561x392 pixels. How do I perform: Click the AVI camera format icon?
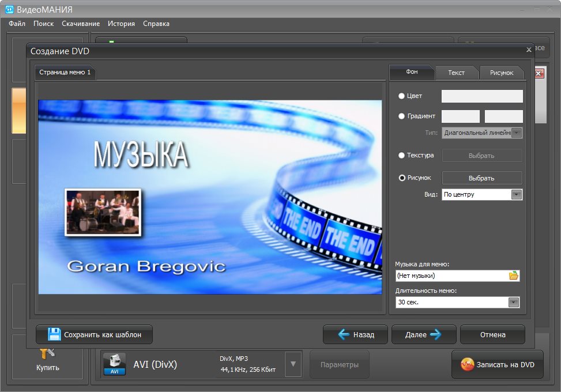pos(115,364)
